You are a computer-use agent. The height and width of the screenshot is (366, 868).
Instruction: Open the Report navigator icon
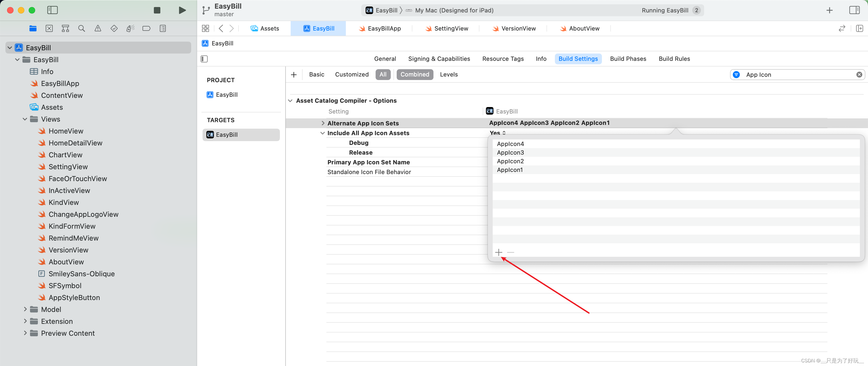(163, 28)
